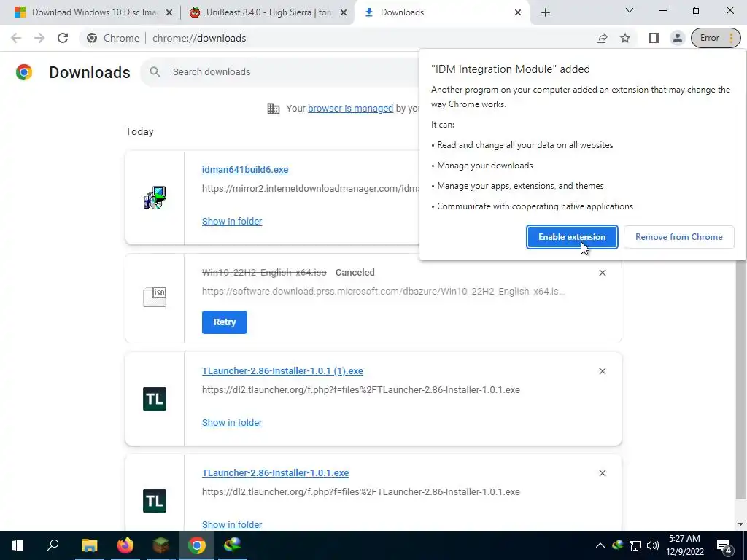Image resolution: width=747 pixels, height=560 pixels.
Task: Open the idman641build6.exe file link
Action: pyautogui.click(x=245, y=169)
